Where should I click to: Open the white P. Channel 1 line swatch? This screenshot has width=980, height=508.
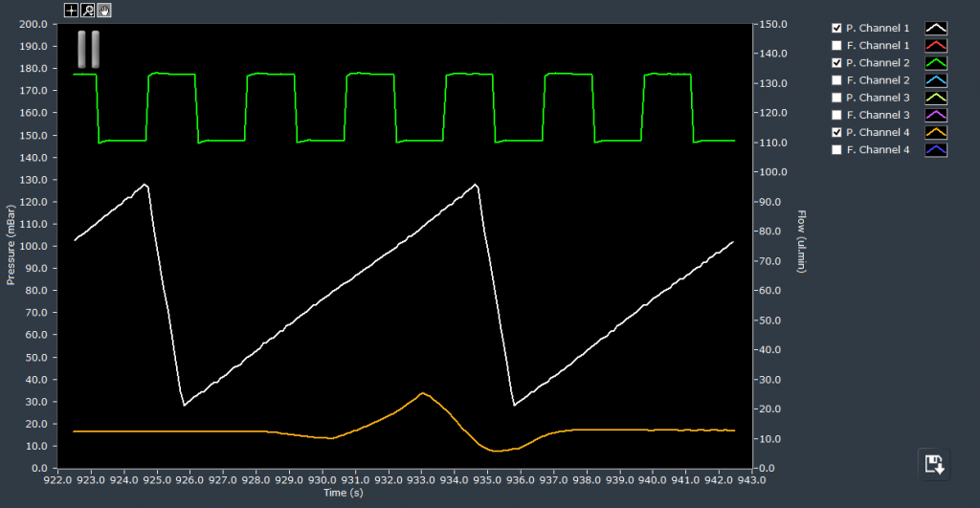(x=935, y=29)
